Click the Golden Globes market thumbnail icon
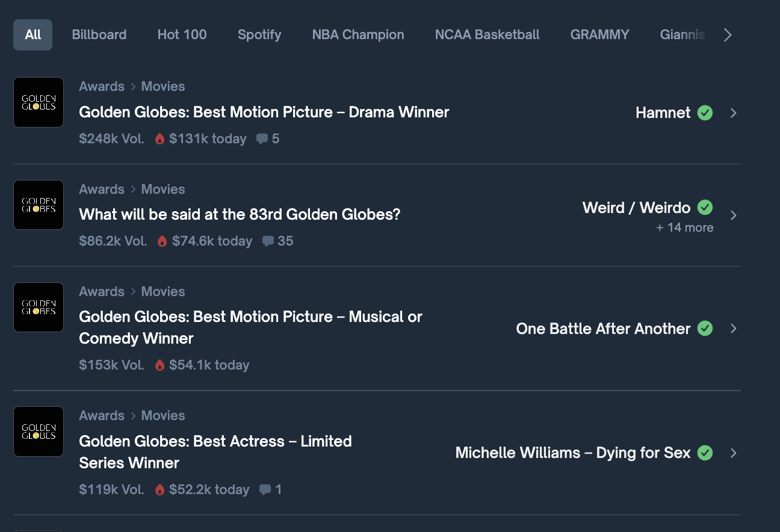 pyautogui.click(x=38, y=102)
